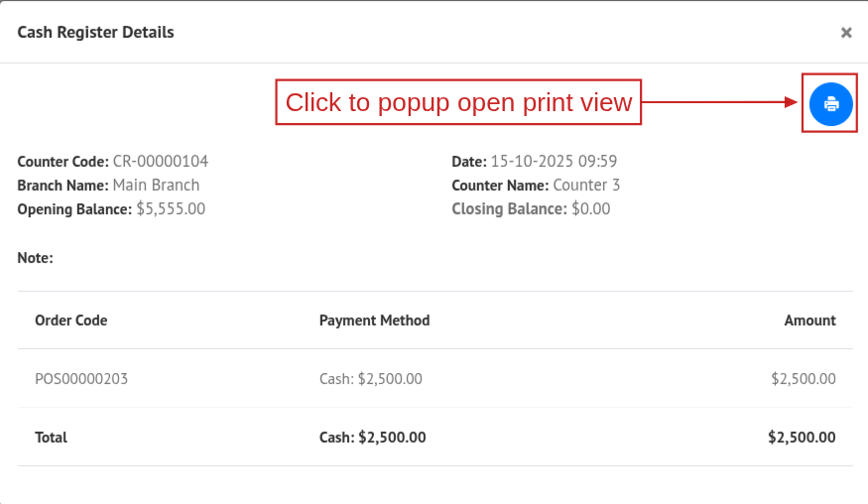The height and width of the screenshot is (504, 868).
Task: Click the bold total amount value
Action: click(x=802, y=437)
